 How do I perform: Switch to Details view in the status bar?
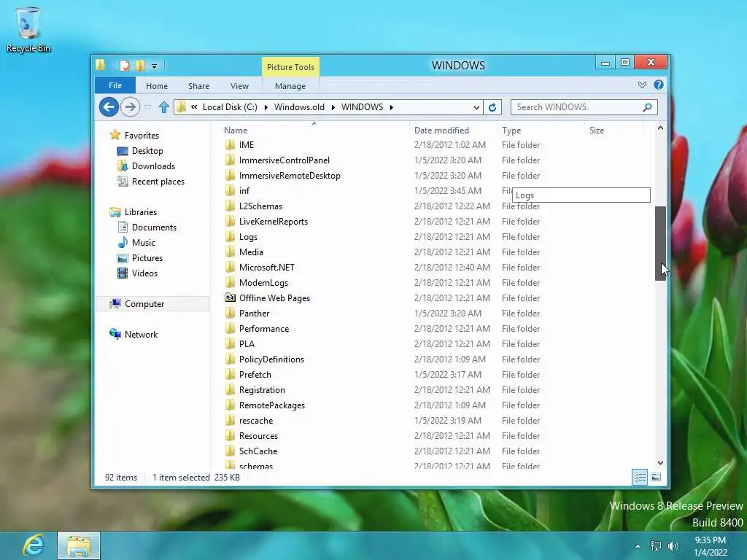pos(640,477)
